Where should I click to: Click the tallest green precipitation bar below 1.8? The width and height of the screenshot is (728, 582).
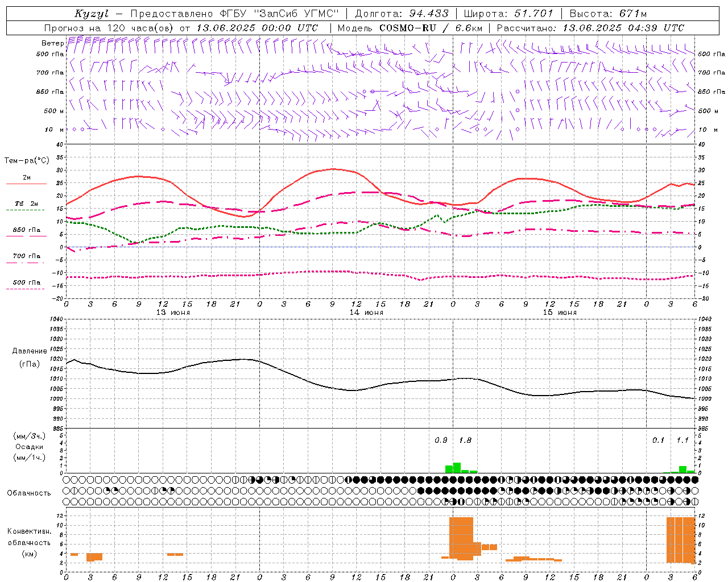click(x=457, y=468)
